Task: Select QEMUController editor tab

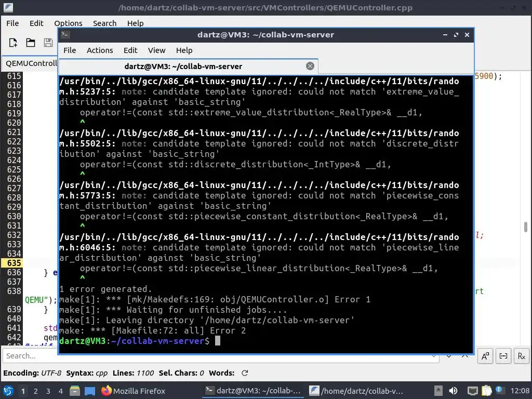Action: (31, 63)
